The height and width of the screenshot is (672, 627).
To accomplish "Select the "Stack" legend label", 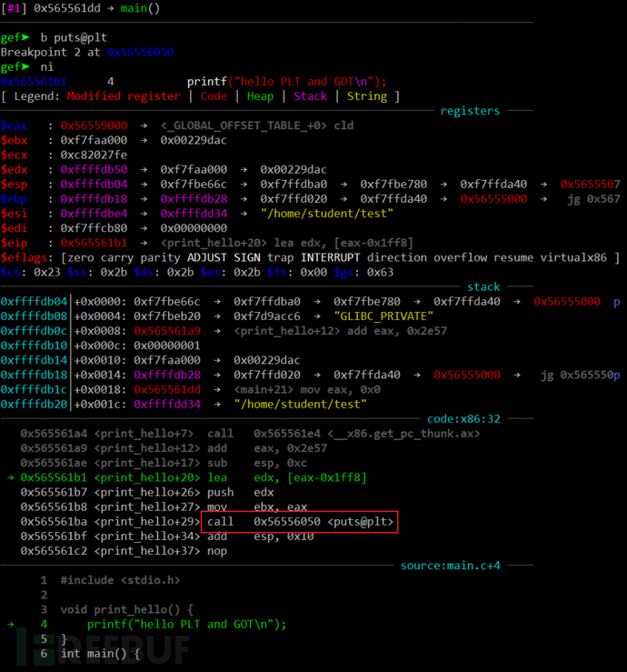I will [x=312, y=95].
